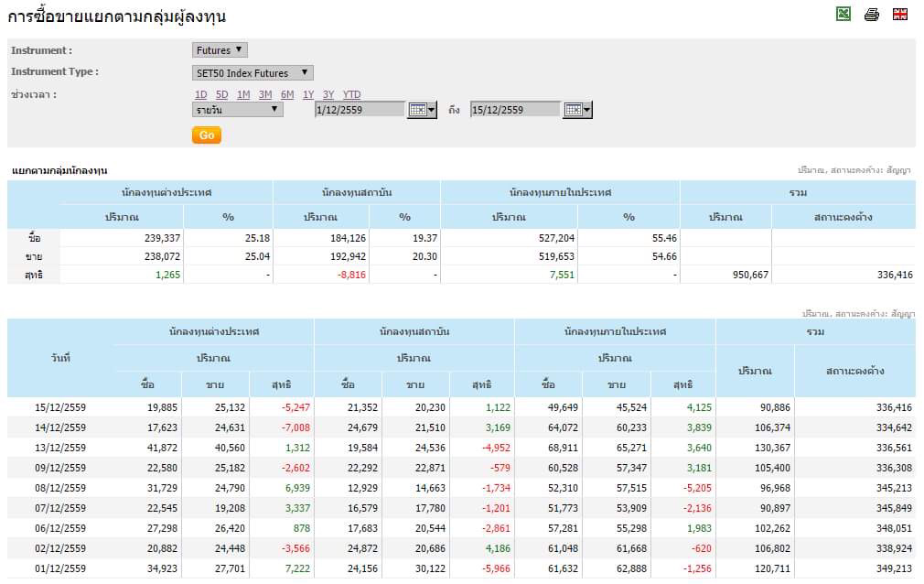Open the SET50 Index Futures type dropdown
Image resolution: width=924 pixels, height=584 pixels.
click(x=252, y=73)
